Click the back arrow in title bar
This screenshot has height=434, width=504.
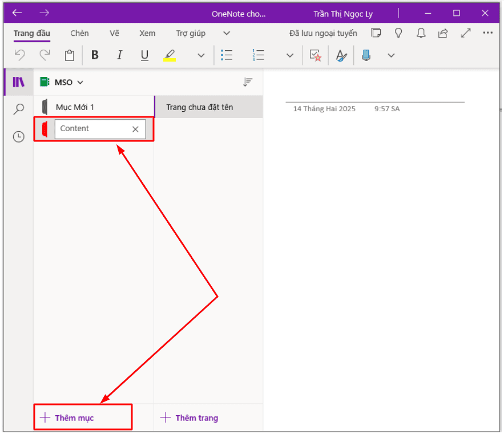click(x=17, y=13)
